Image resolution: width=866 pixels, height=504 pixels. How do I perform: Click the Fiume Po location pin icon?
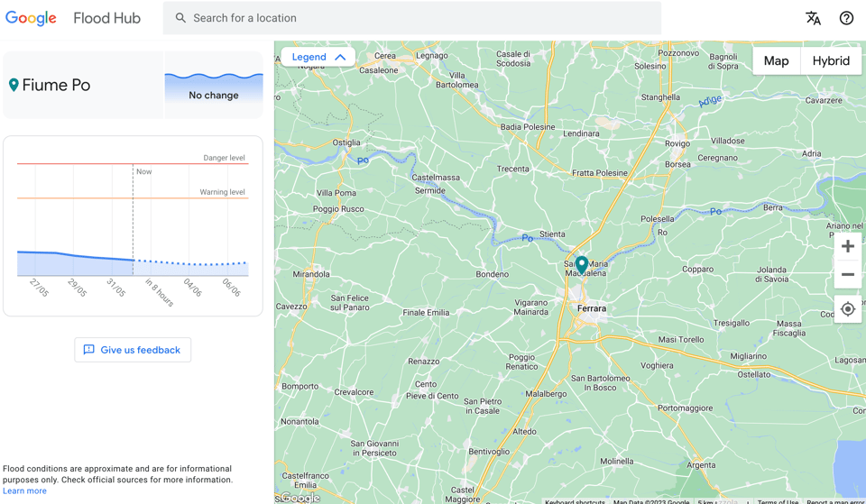(x=14, y=85)
